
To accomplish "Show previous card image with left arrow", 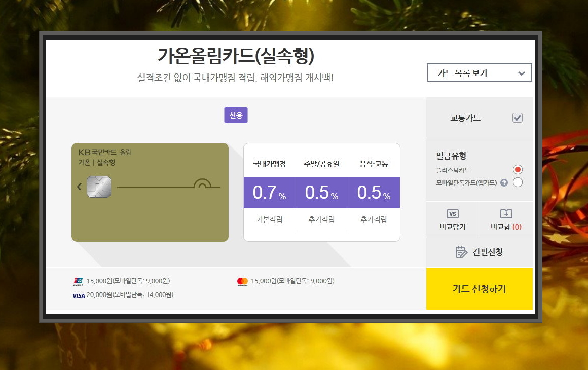I will [79, 187].
